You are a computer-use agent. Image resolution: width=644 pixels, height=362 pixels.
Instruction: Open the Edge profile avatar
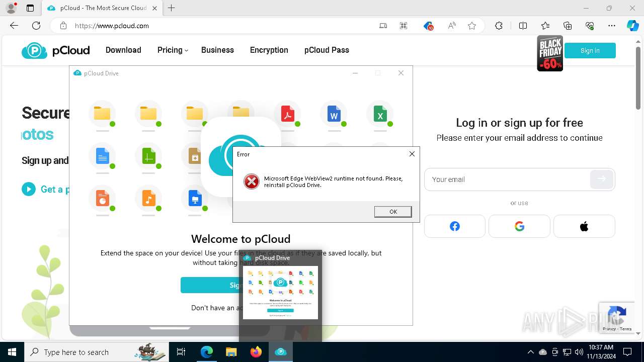click(x=11, y=8)
